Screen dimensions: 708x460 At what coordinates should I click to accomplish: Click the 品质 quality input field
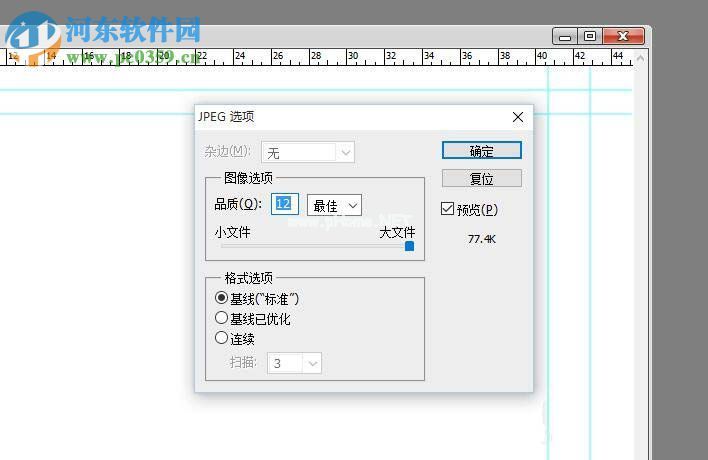pyautogui.click(x=284, y=204)
